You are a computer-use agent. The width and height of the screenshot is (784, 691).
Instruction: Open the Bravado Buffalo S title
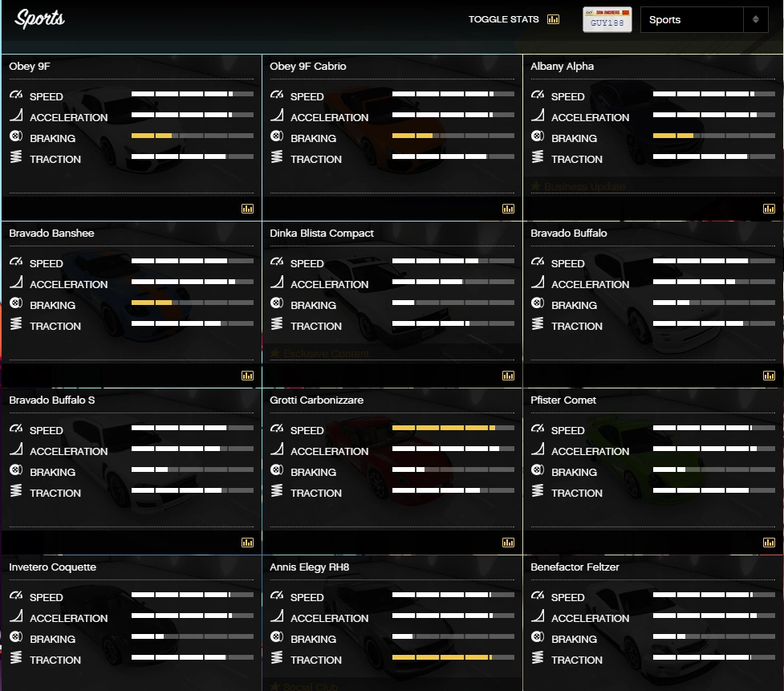click(52, 400)
